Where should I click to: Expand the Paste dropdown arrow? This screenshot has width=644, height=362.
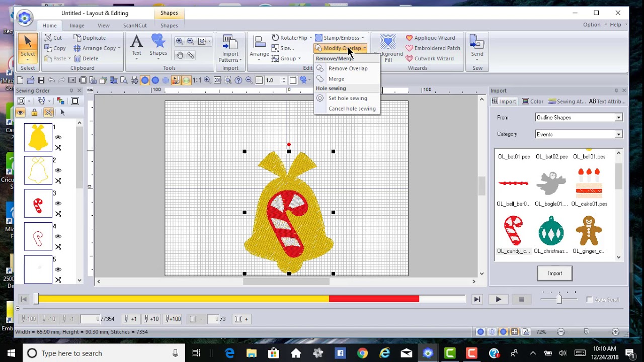point(69,59)
